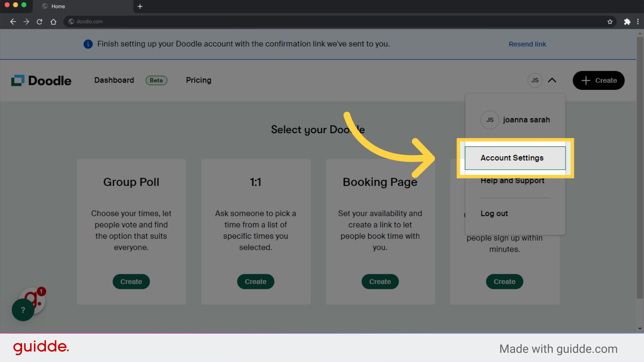Click the blue info icon in banner
The image size is (644, 362).
(x=88, y=44)
